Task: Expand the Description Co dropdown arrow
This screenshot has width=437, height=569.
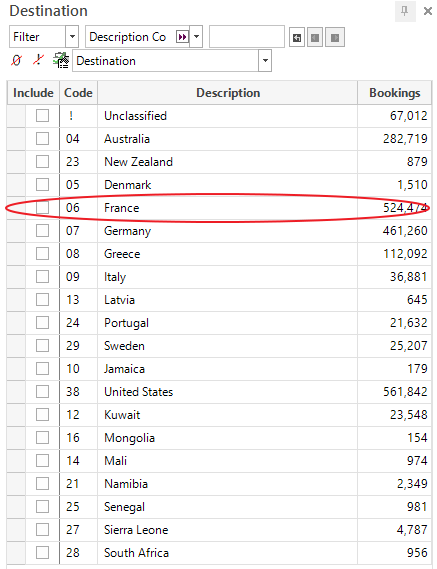Action: (x=196, y=37)
